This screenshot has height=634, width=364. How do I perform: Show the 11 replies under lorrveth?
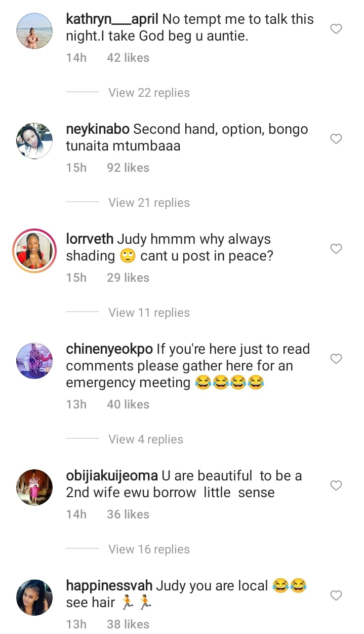pyautogui.click(x=149, y=313)
